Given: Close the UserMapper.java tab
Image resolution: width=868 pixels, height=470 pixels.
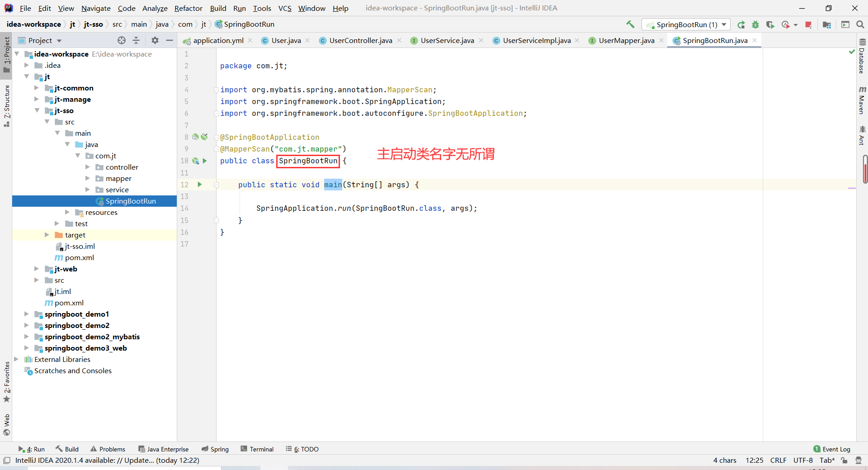Looking at the screenshot, I should 661,40.
